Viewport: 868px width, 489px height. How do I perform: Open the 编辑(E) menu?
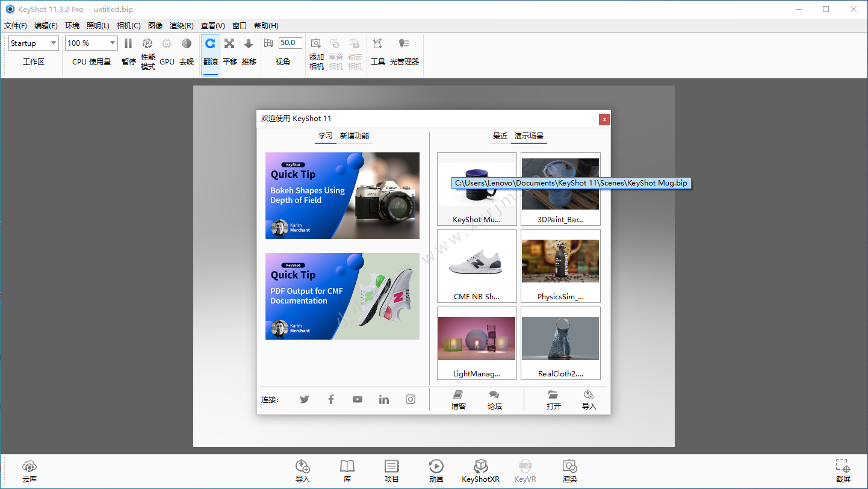click(46, 25)
